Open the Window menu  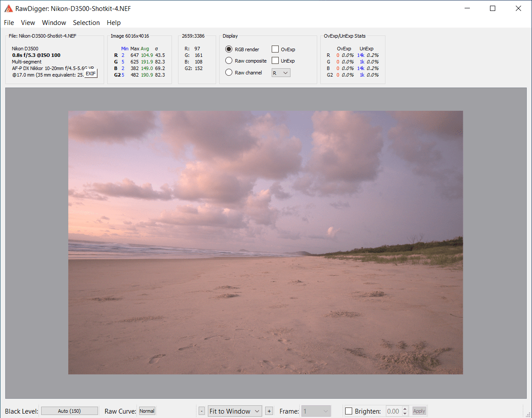54,23
